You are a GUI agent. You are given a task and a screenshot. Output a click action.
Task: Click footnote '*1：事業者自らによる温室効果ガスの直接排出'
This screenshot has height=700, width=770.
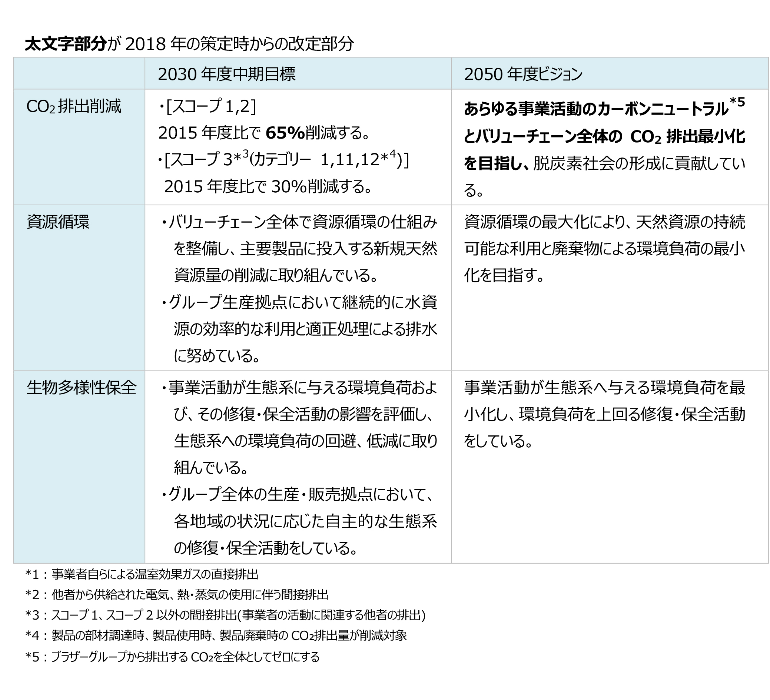pos(142,574)
